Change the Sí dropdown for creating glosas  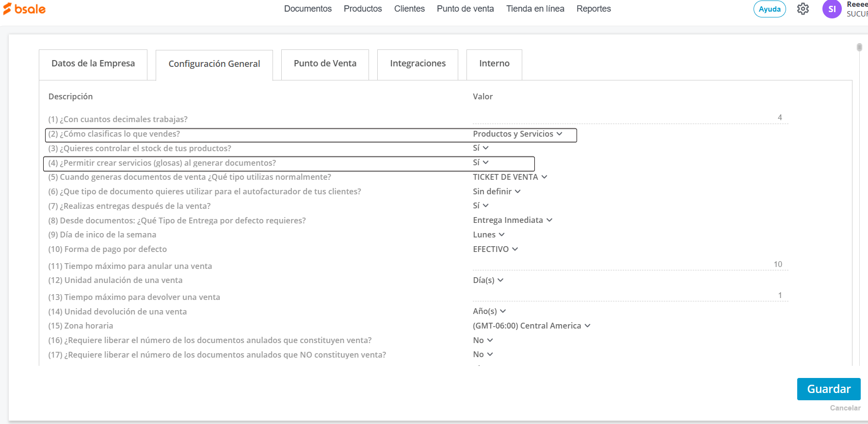[x=481, y=163]
